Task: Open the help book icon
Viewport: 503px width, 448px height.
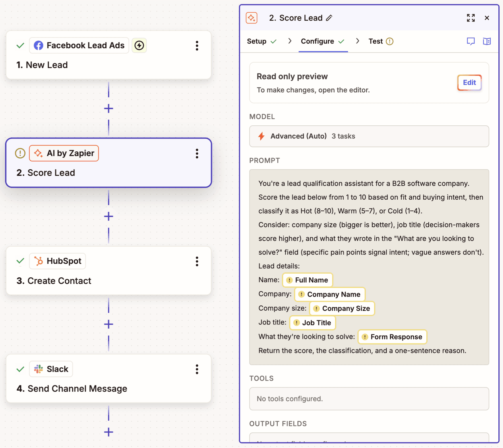Action: click(x=487, y=41)
